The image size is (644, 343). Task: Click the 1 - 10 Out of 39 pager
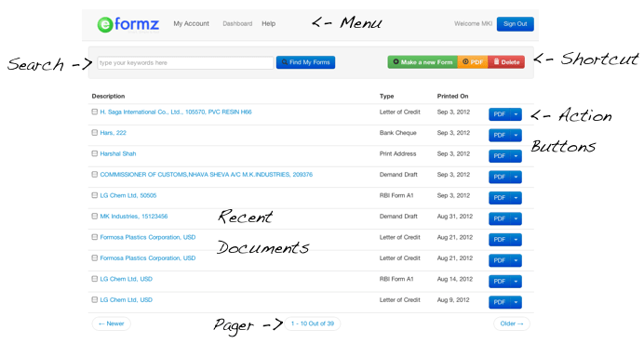[x=313, y=323]
